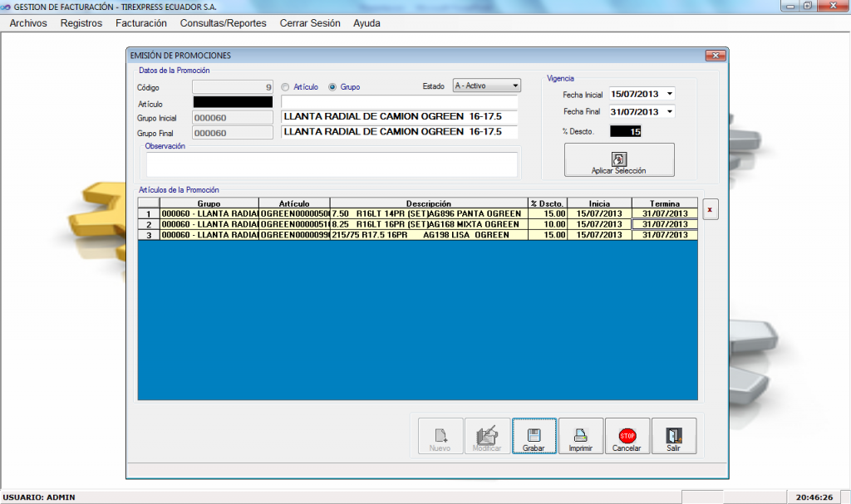The image size is (851, 504).
Task: Expand the Fecha Inicial date picker
Action: 670,94
